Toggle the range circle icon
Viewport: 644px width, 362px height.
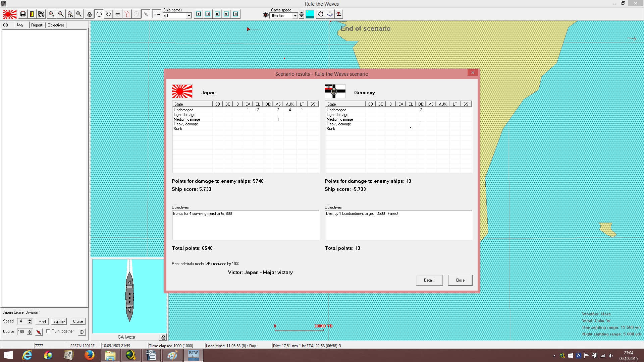coord(99,14)
